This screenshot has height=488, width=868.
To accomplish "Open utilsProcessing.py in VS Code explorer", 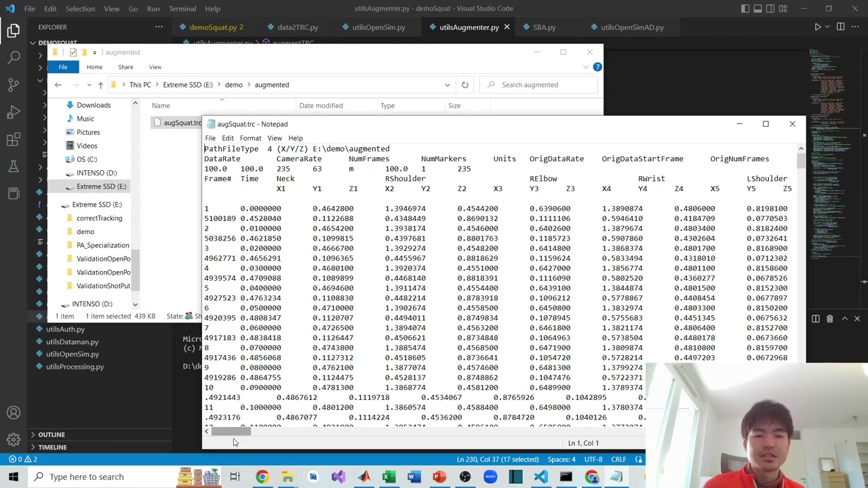I will point(75,367).
